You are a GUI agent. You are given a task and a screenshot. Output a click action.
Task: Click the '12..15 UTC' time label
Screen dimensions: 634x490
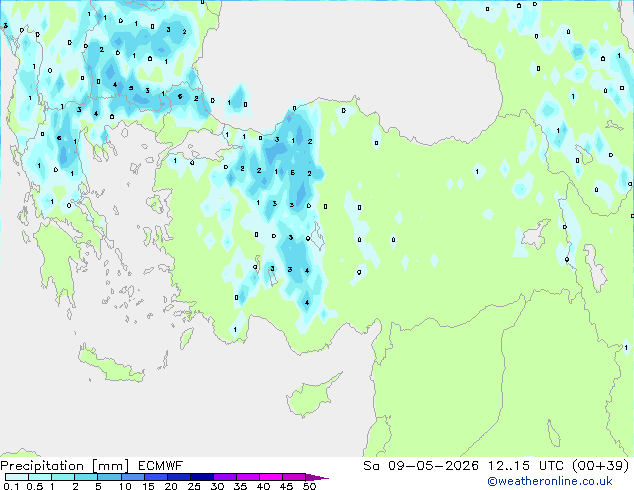tap(527, 466)
